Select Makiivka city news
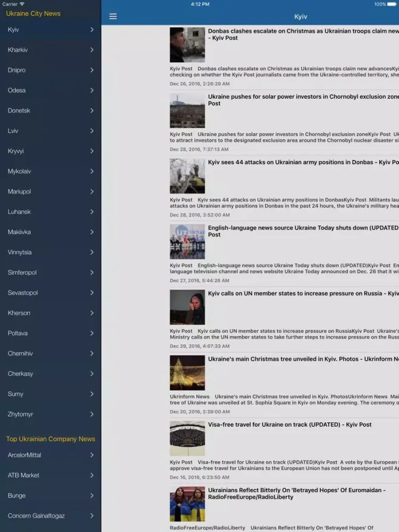 coord(51,232)
